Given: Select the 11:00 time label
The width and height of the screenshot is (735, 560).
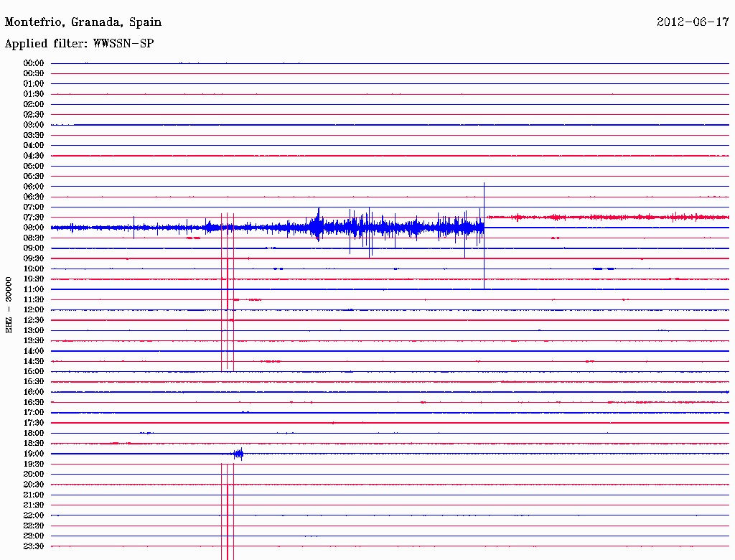Looking at the screenshot, I should (34, 289).
